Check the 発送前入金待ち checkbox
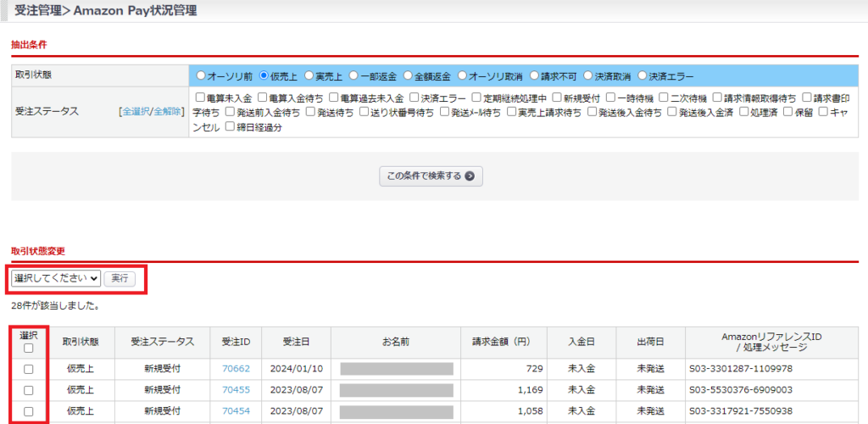Screen dimensions: 868x424 click(x=231, y=113)
